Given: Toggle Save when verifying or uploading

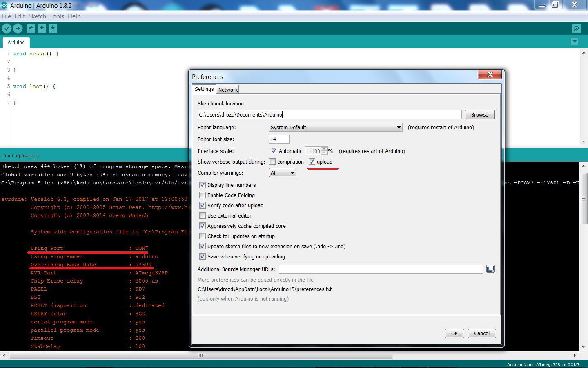Looking at the screenshot, I should click(202, 256).
